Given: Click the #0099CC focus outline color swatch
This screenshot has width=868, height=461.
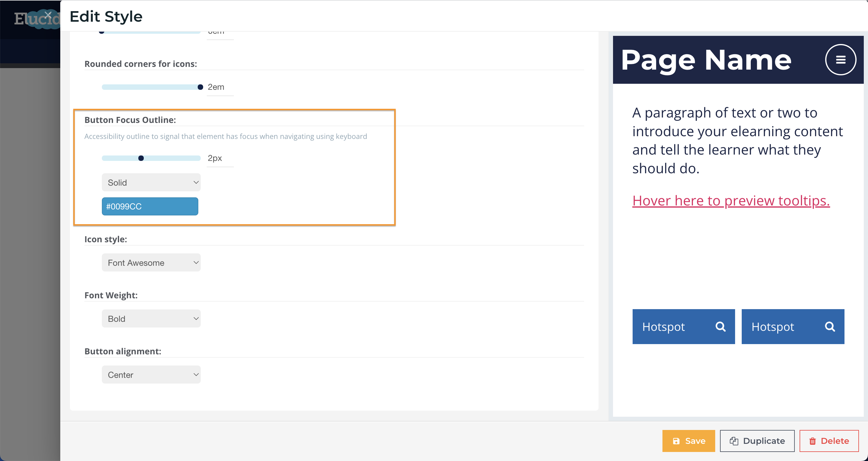Looking at the screenshot, I should pos(150,206).
